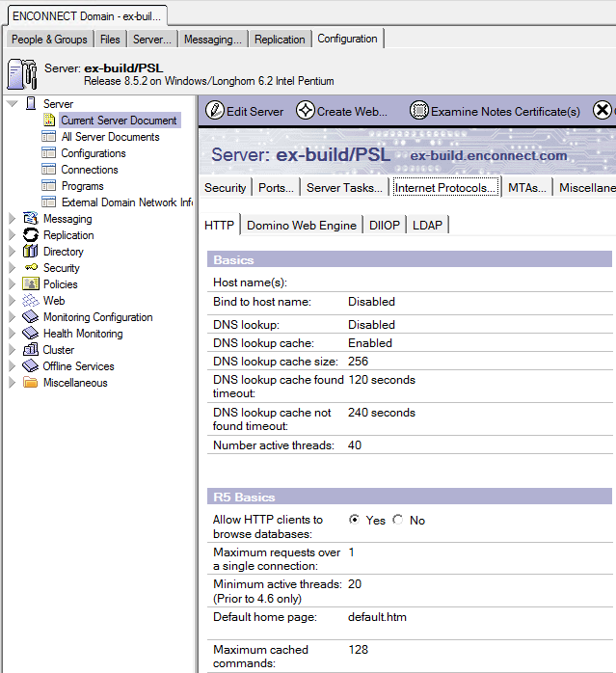616x673 pixels.
Task: Click the Cluster servers icon
Action: pos(31,349)
